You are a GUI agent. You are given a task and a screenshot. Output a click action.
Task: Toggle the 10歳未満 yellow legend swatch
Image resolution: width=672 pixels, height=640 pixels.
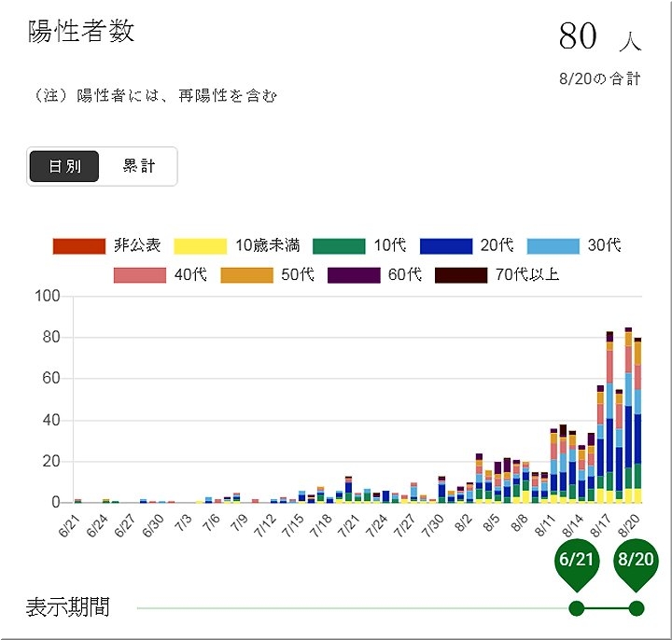pos(200,246)
